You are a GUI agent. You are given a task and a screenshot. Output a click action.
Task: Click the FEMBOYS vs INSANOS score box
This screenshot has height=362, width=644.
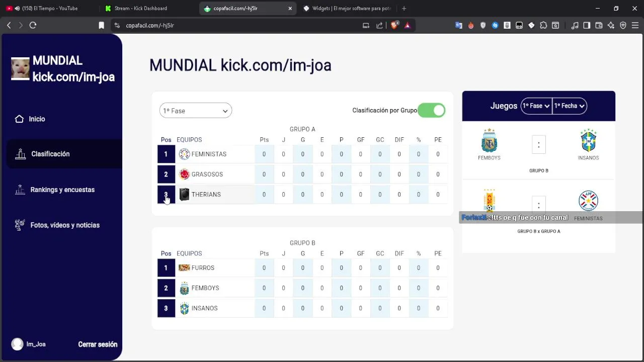click(x=538, y=145)
